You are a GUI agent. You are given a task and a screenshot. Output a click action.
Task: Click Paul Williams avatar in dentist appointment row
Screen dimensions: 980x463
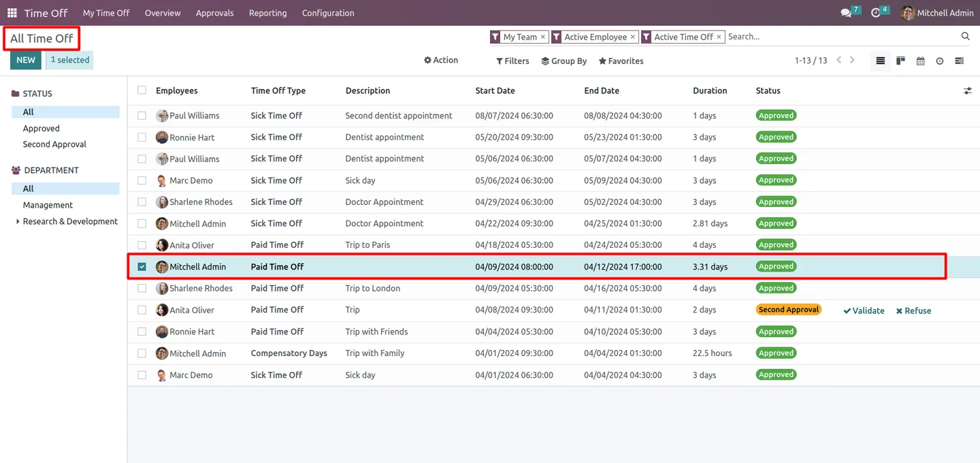tap(162, 159)
